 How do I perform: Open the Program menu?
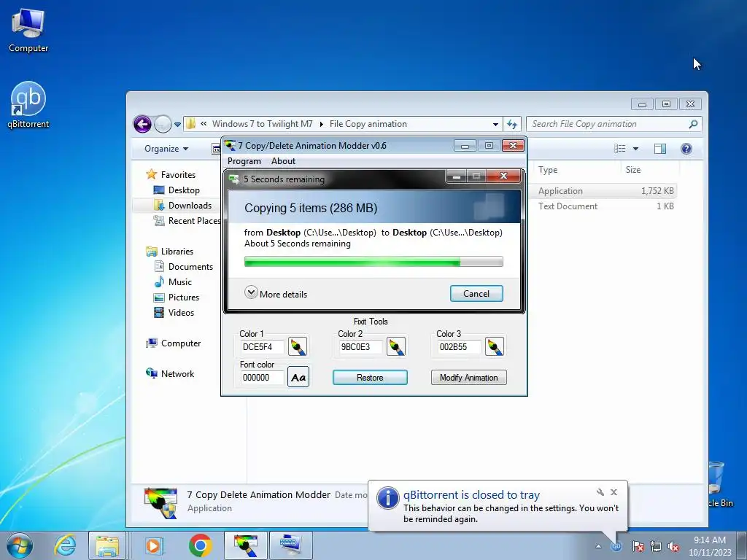click(244, 161)
